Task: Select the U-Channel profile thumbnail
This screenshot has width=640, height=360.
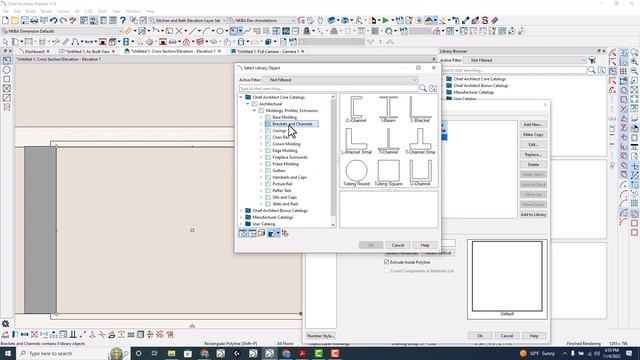Action: pyautogui.click(x=420, y=173)
